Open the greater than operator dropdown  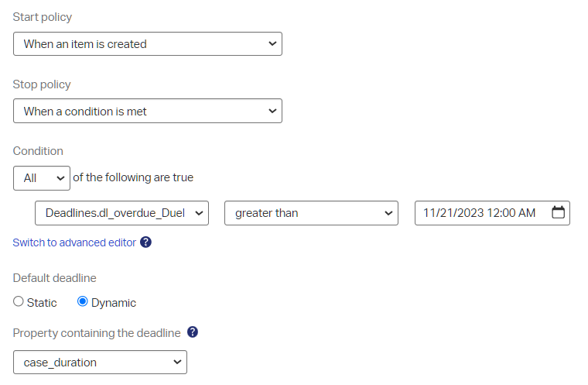point(311,213)
